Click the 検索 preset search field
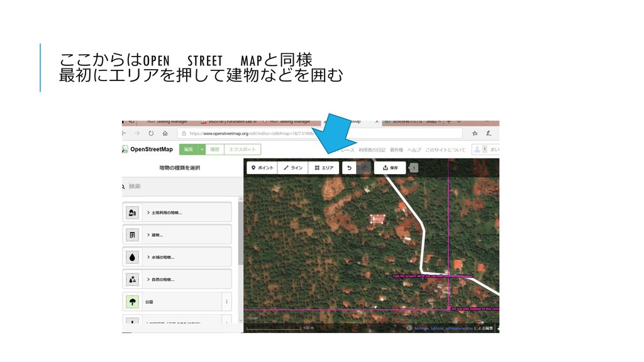The height and width of the screenshot is (362, 644). coord(183,186)
